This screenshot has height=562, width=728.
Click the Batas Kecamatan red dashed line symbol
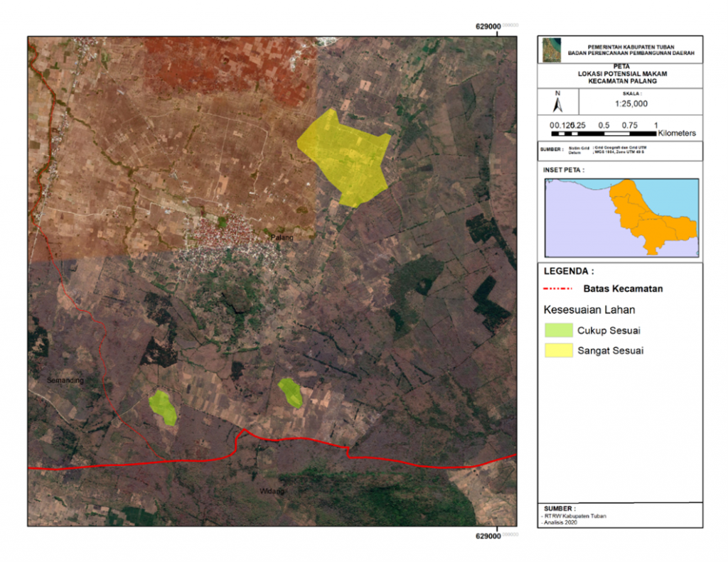tap(557, 288)
